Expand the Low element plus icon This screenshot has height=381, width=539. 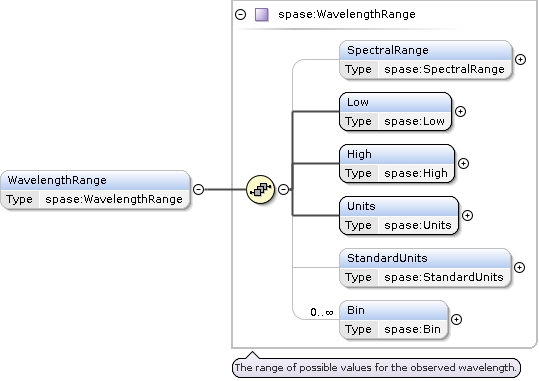pos(460,111)
